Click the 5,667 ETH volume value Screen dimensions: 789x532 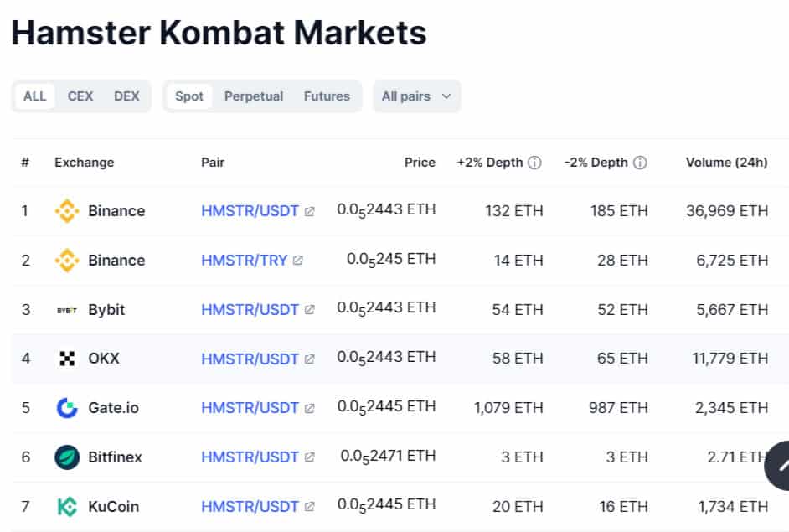[732, 309]
